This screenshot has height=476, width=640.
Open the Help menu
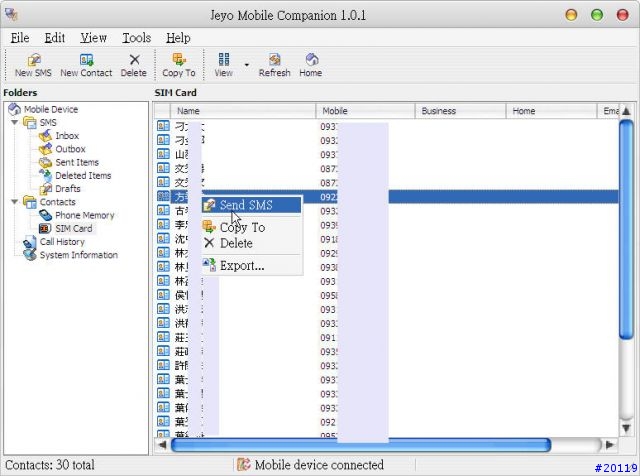tap(178, 38)
